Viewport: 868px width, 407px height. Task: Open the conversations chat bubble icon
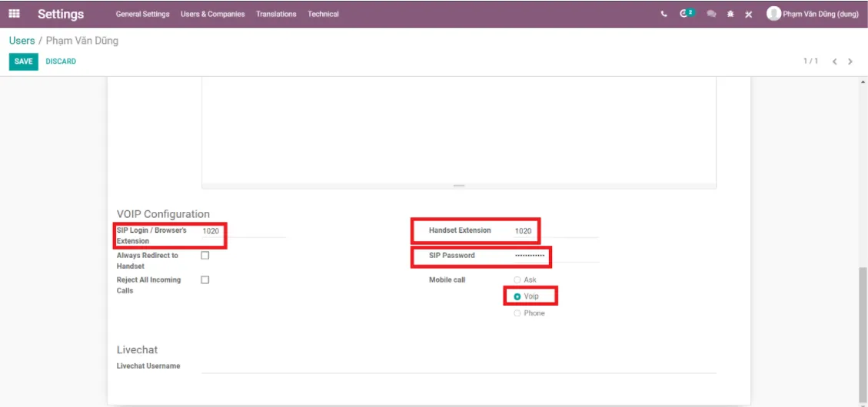(711, 15)
